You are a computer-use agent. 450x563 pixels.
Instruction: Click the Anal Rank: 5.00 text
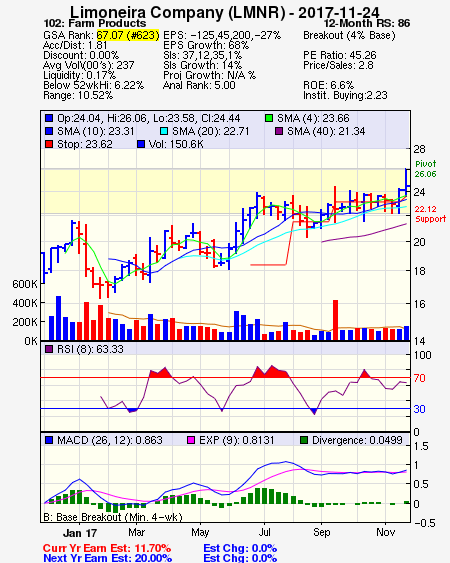tap(199, 85)
